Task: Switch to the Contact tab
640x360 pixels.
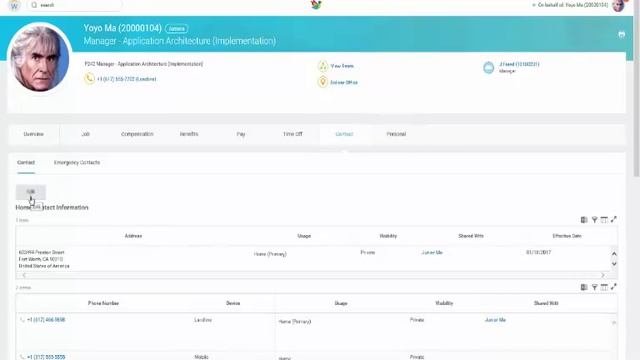Action: (344, 134)
